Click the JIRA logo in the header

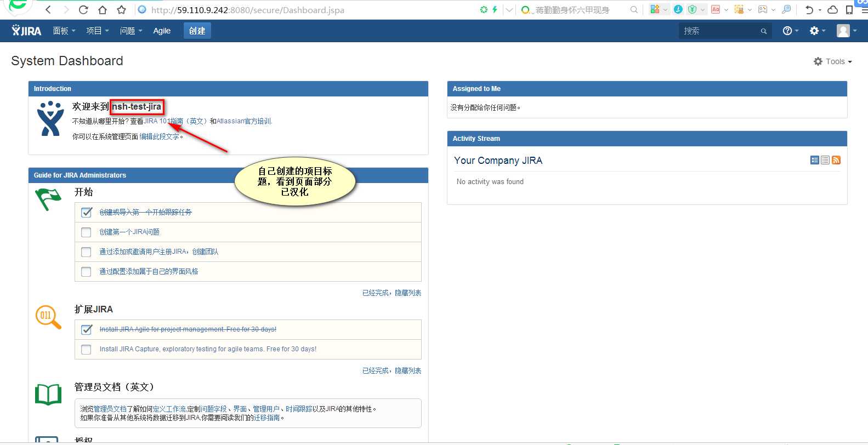point(26,31)
